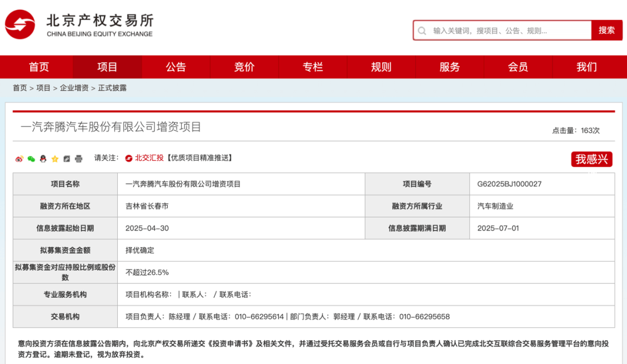
Task: Open the 会员 menu
Action: [x=518, y=67]
